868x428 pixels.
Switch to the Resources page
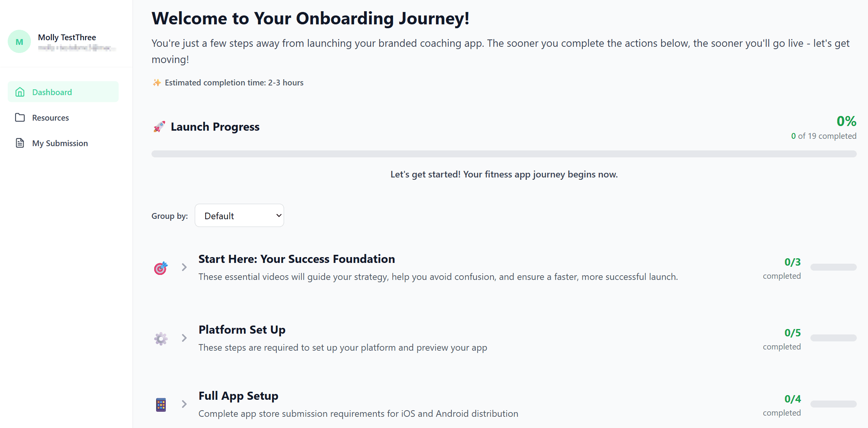50,117
